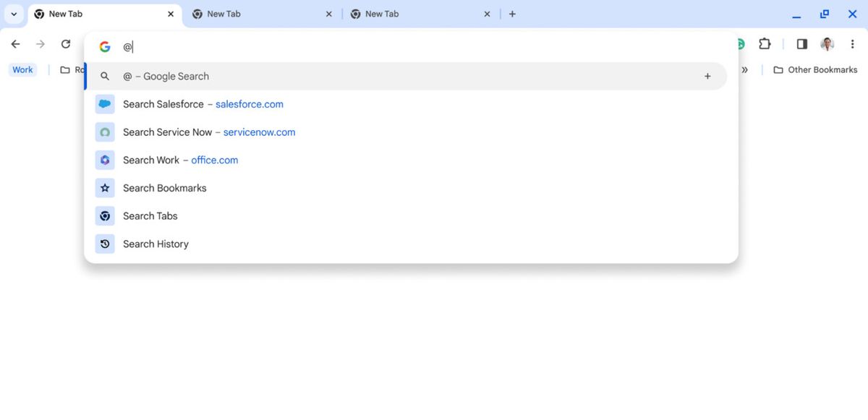Navigate back using the back arrow
868x420 pixels.
pyautogui.click(x=14, y=43)
